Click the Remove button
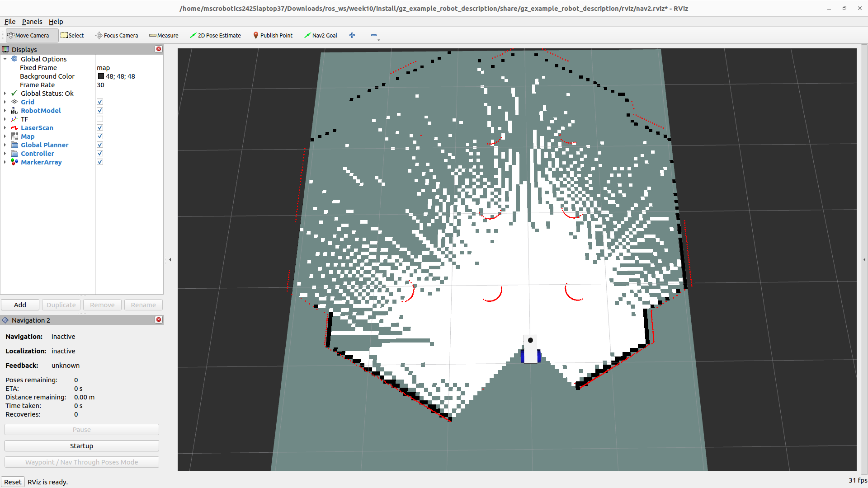 [x=102, y=305]
